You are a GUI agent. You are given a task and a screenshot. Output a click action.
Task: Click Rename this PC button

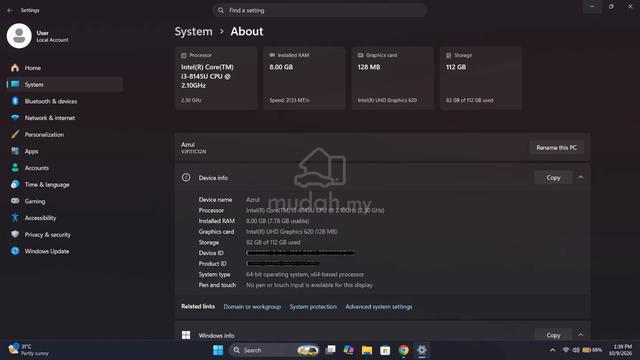556,148
